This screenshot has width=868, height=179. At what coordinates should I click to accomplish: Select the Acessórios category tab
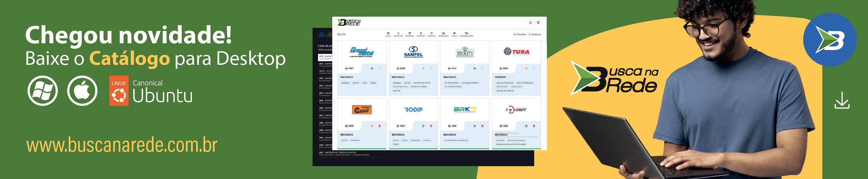[443, 35]
